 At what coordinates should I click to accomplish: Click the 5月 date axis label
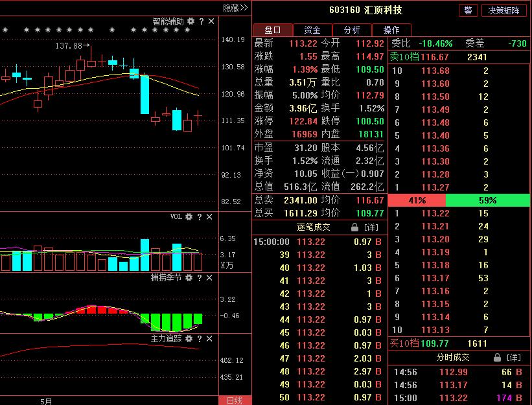(46, 401)
